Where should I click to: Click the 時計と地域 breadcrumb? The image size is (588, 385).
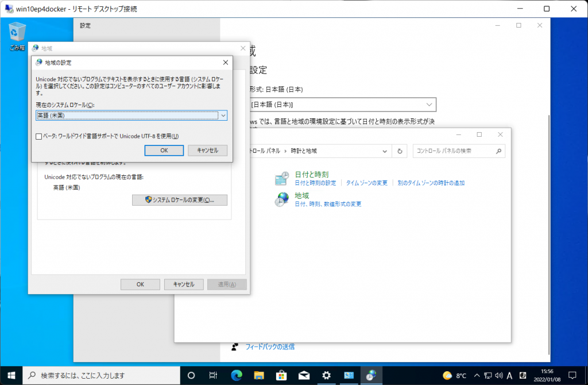(304, 151)
